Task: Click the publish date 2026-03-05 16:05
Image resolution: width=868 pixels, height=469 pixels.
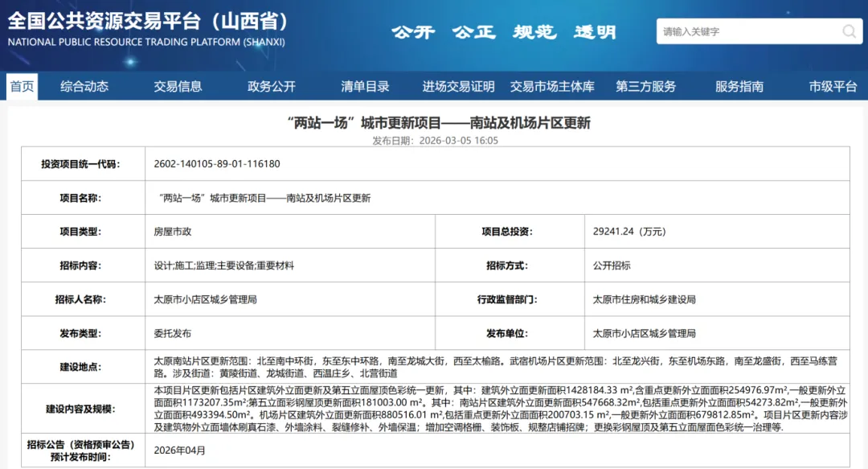Action: [x=458, y=140]
